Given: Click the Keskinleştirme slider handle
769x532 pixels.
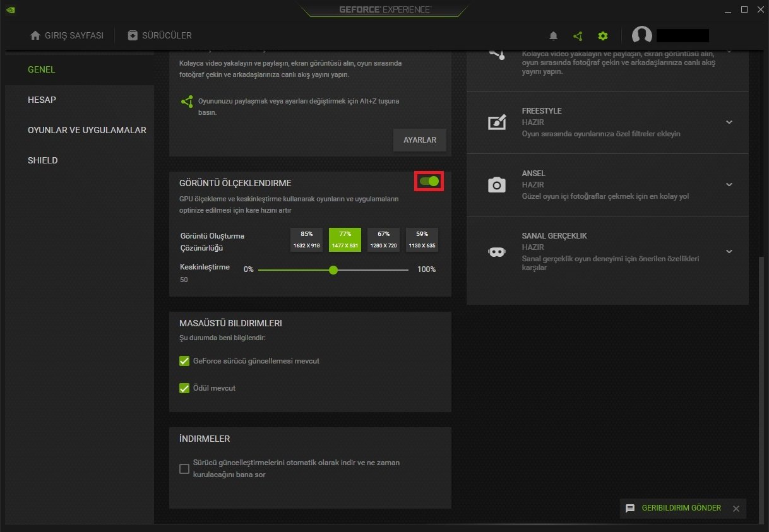Looking at the screenshot, I should [x=333, y=270].
